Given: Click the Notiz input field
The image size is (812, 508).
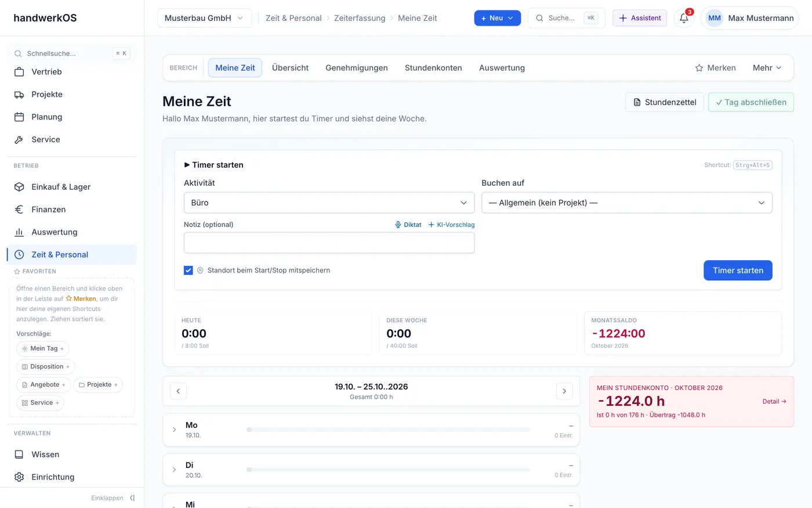Looking at the screenshot, I should 329,243.
